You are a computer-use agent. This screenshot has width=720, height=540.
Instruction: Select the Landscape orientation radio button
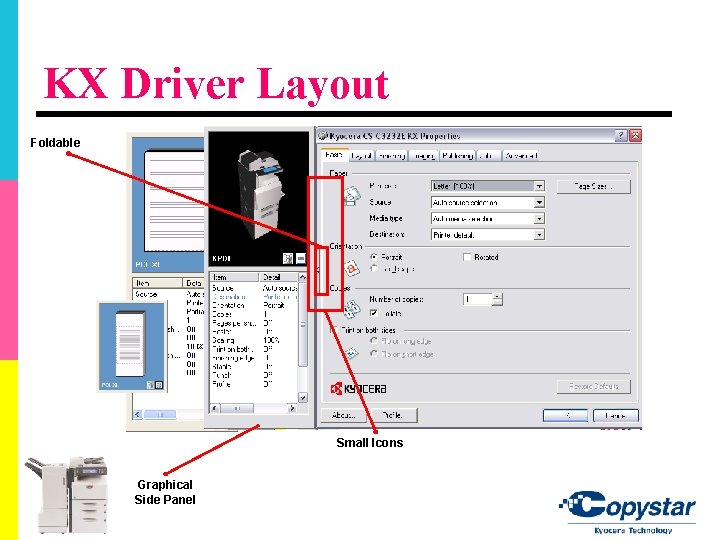[374, 269]
